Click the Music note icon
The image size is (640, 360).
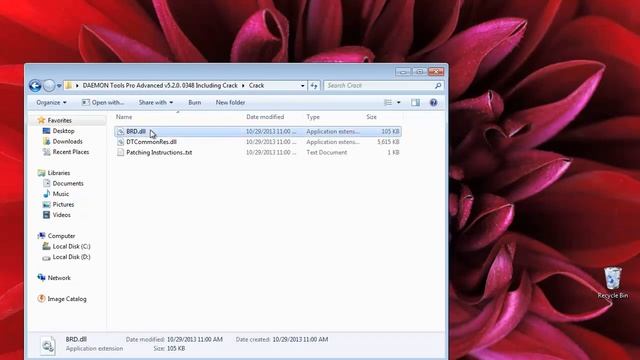click(47, 194)
